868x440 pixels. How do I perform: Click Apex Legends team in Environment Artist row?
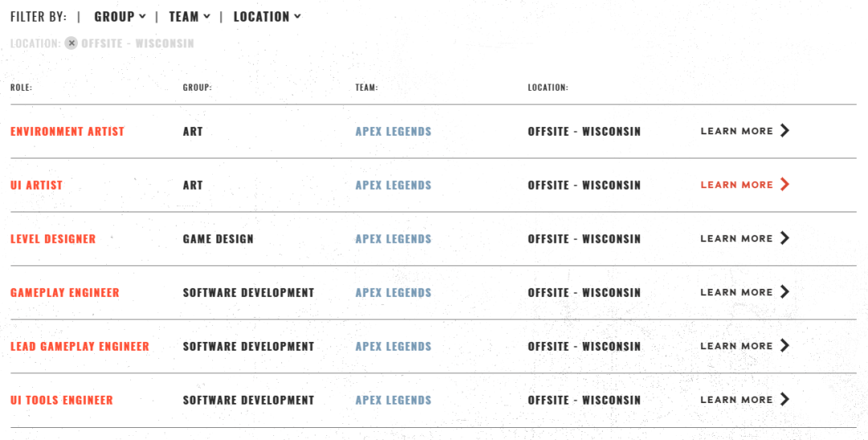(393, 131)
